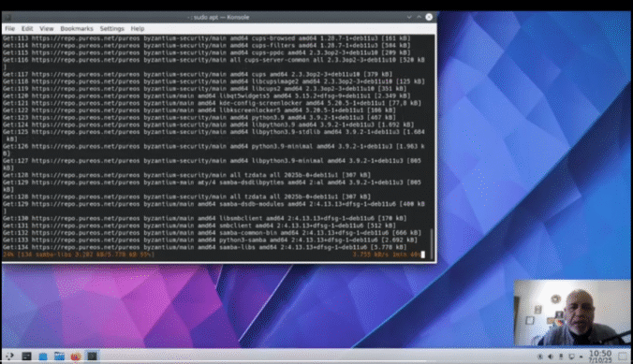Click the Get:115 cups-ppdc line
Image resolution: width=633 pixels, height=364 pixels.
pos(206,52)
